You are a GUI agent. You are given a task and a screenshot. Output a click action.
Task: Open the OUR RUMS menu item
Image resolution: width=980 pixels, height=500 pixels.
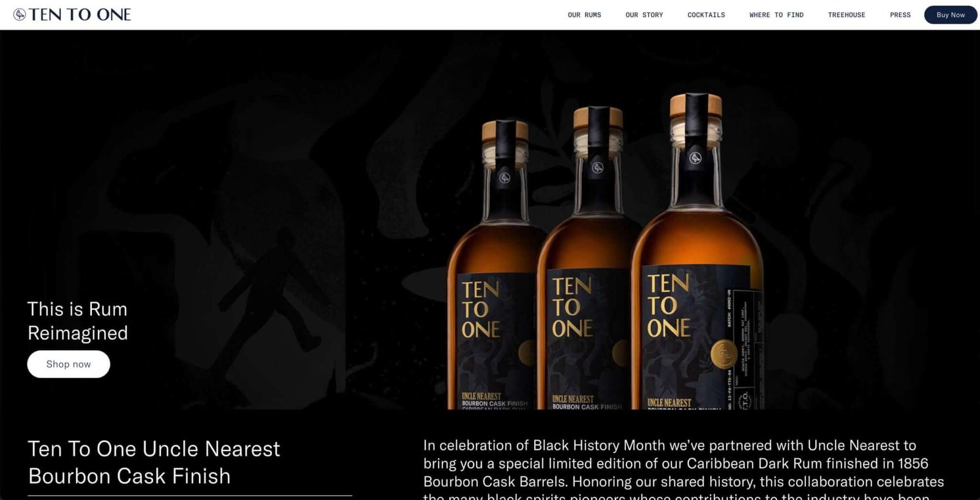pyautogui.click(x=584, y=15)
